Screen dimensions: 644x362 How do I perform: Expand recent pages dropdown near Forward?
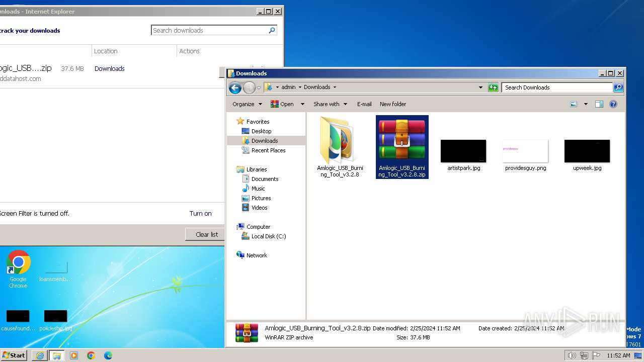click(259, 87)
